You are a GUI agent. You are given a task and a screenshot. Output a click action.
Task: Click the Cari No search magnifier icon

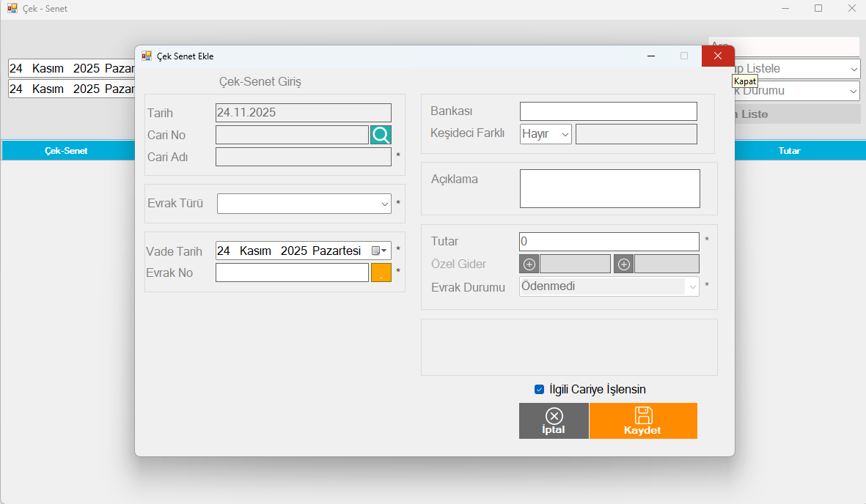[x=381, y=135]
